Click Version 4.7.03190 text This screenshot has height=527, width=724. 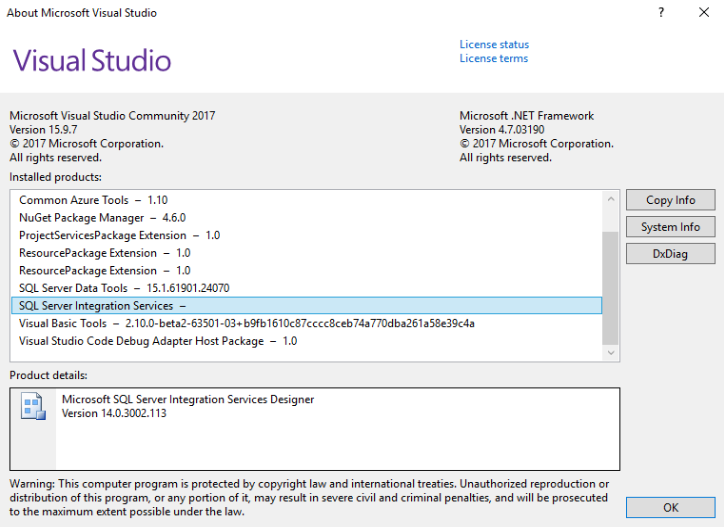point(502,129)
